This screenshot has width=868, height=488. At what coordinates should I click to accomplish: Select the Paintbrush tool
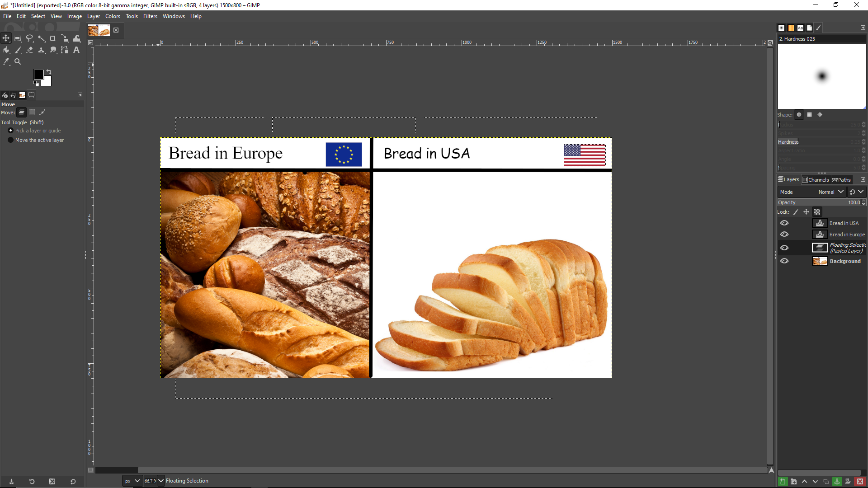point(18,50)
